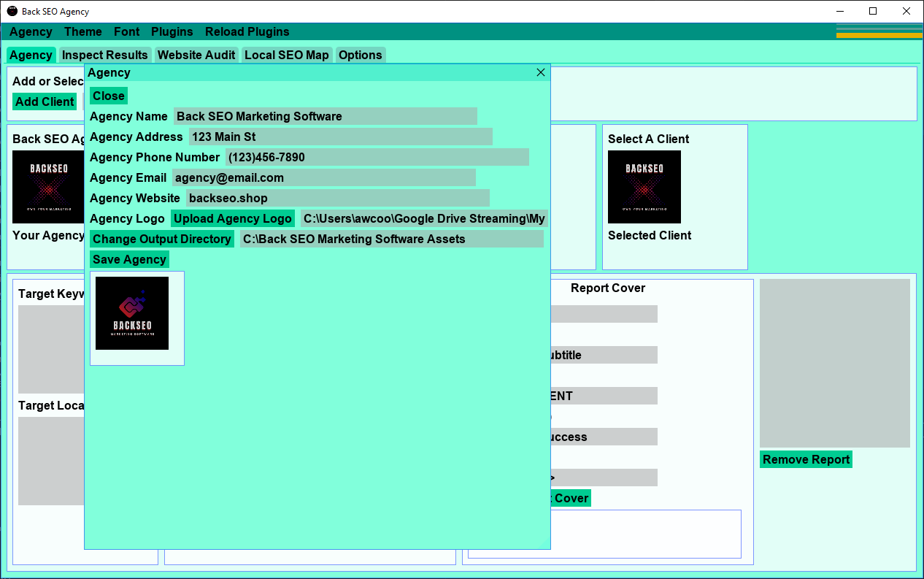
Task: Click the Add Client button
Action: [x=45, y=101]
